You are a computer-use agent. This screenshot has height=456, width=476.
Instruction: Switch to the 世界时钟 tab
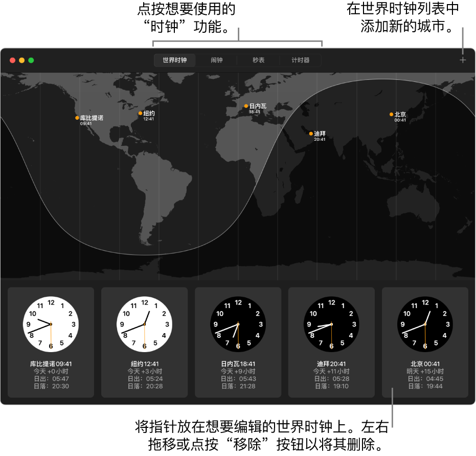[175, 60]
